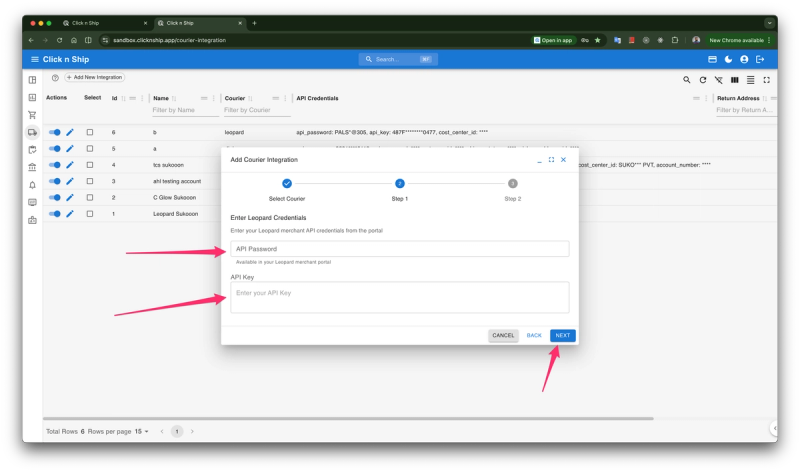
Task: Switch to the first Click n Ship tab
Action: pos(105,23)
